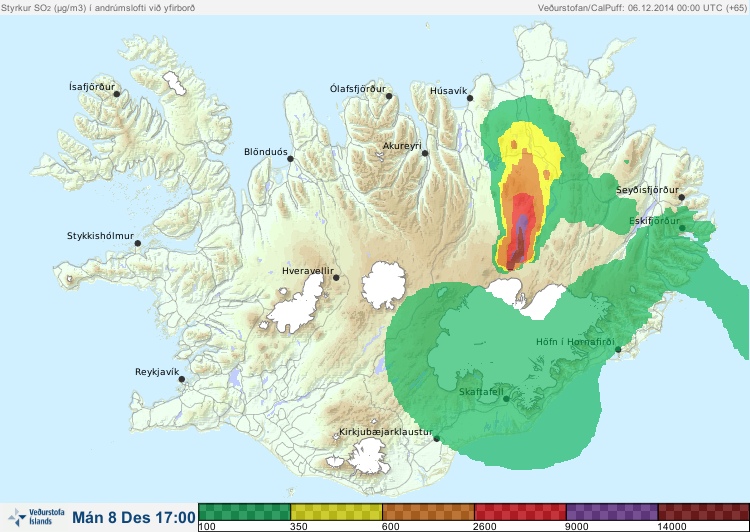Click the 14000 legend value label
Viewport: 750px width, 532px height.
click(x=672, y=527)
